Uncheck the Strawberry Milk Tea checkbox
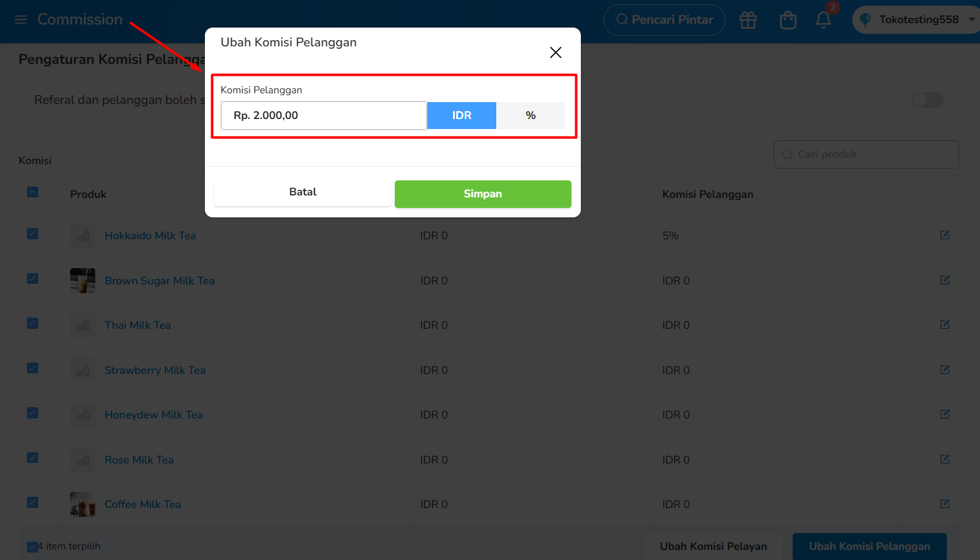The image size is (980, 560). (33, 368)
